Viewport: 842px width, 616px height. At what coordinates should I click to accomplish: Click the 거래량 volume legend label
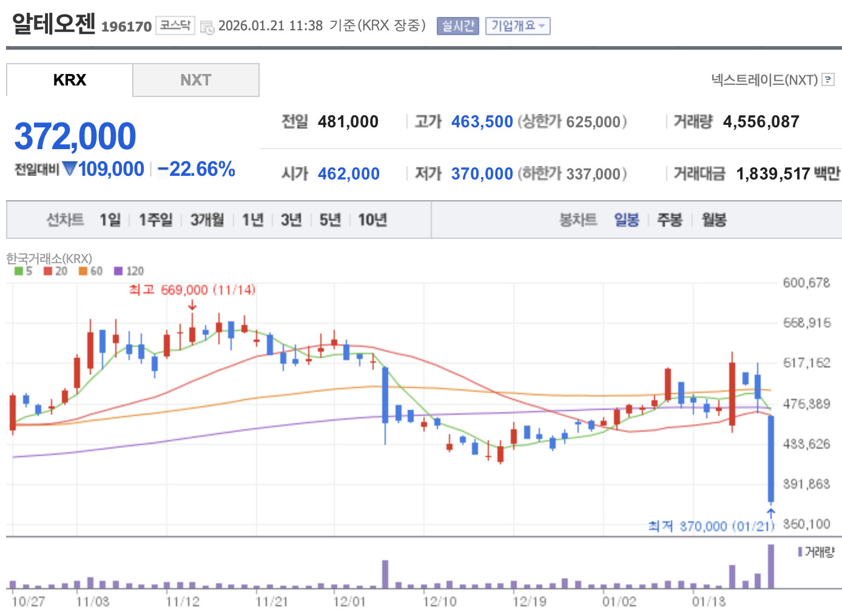(x=820, y=552)
